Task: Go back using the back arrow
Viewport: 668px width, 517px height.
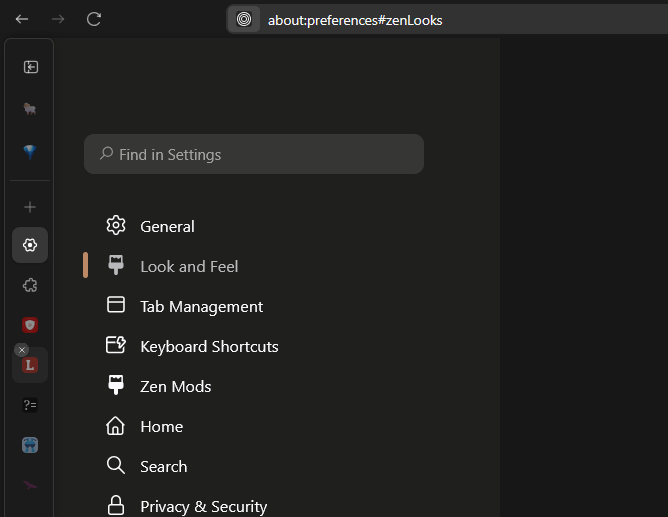Action: point(22,19)
